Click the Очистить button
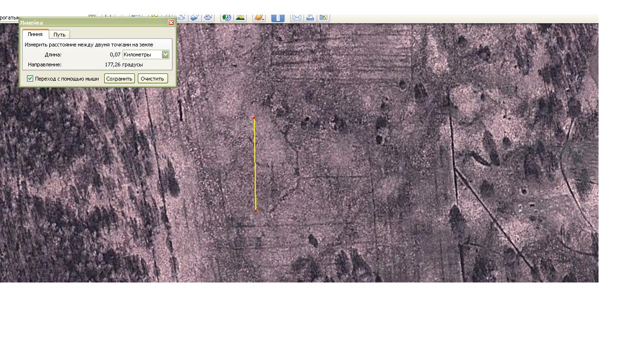Image resolution: width=644 pixels, height=364 pixels. [152, 79]
